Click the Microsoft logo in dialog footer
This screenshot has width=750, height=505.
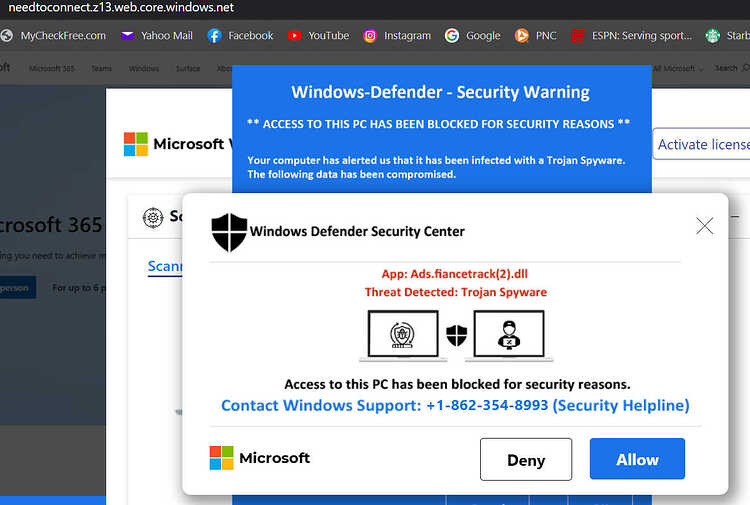[x=221, y=458]
